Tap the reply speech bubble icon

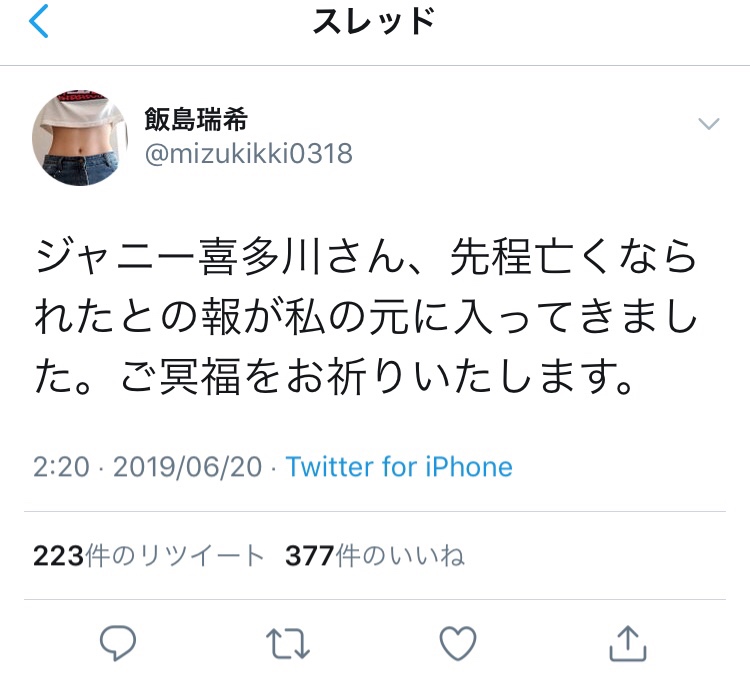coord(118,643)
